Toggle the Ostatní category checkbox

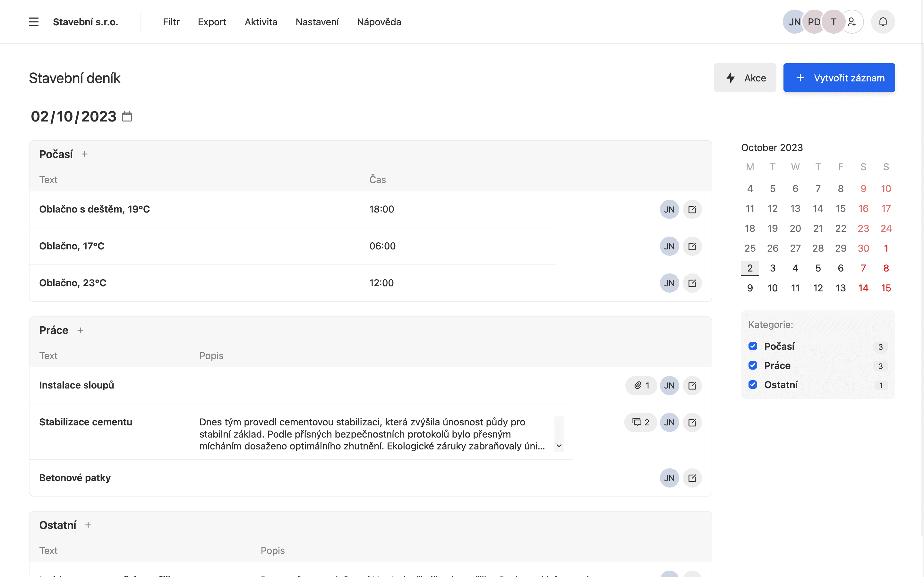[x=752, y=384]
